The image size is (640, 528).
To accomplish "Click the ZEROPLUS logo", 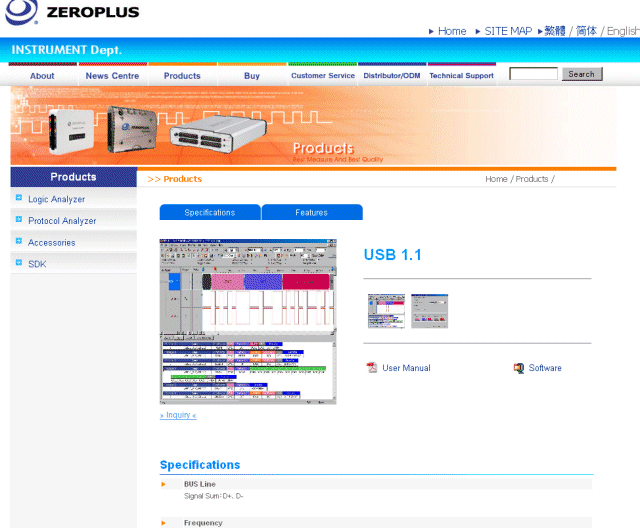I will pos(72,12).
